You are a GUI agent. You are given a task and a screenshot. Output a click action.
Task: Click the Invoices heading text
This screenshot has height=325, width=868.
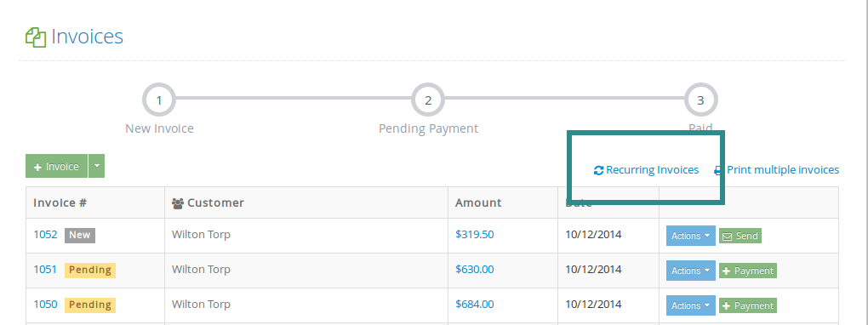click(x=87, y=37)
